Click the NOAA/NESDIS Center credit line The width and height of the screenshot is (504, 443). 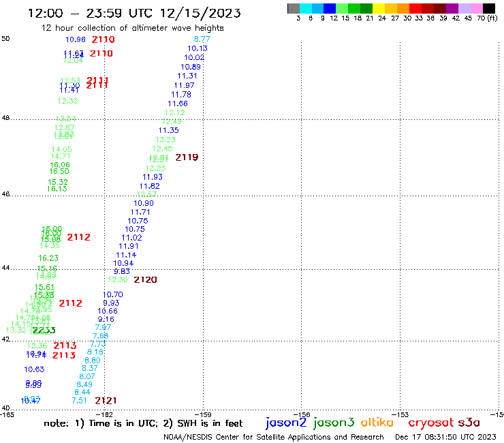click(x=274, y=437)
